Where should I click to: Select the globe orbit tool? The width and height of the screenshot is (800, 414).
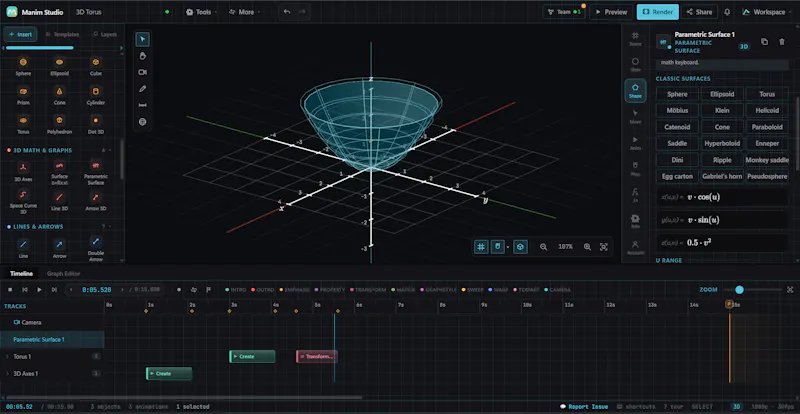coord(142,121)
